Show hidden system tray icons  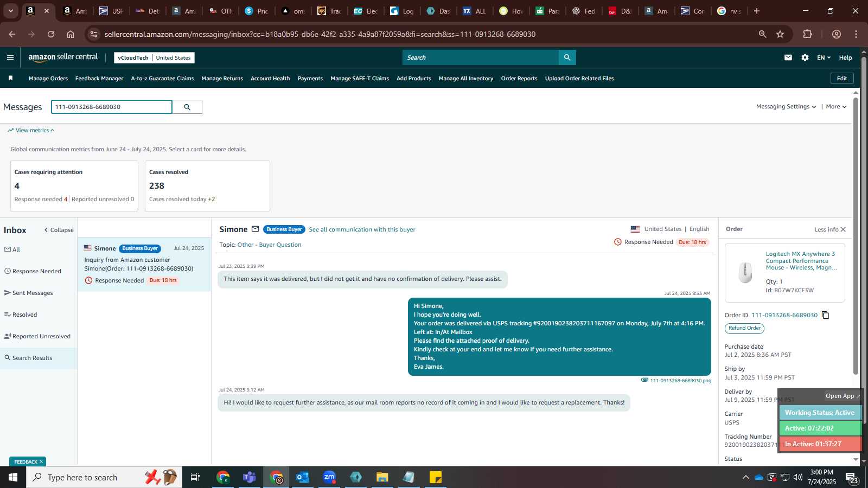tap(746, 477)
